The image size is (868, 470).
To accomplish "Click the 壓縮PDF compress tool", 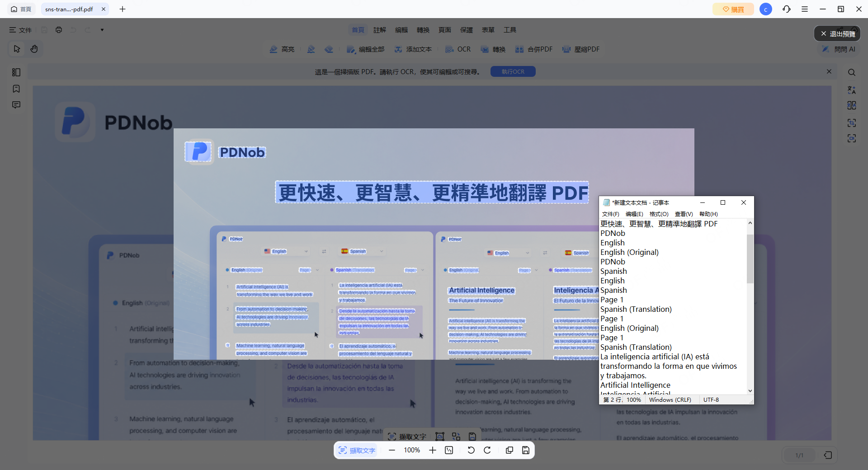I will 581,49.
